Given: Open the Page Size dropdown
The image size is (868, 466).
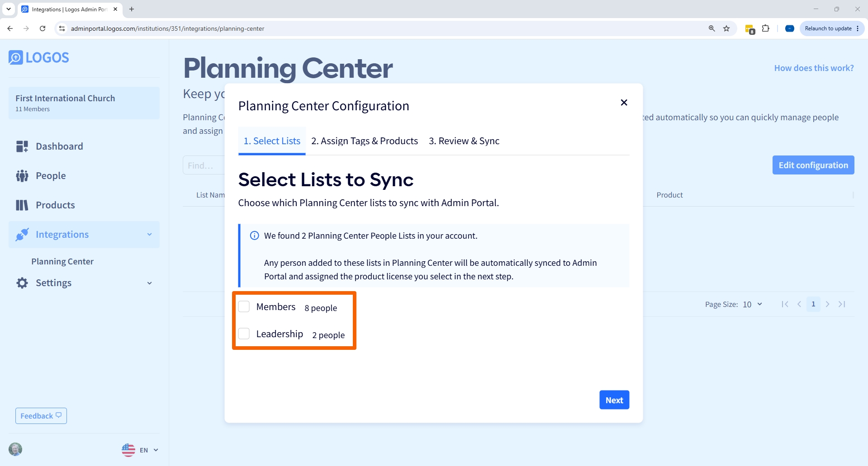Looking at the screenshot, I should pos(752,304).
